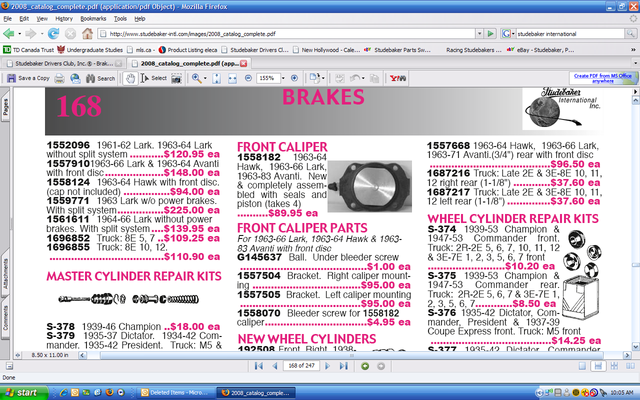Viewport: 640px width, 400px height.
Task: Select the Hand tool
Action: [x=130, y=78]
